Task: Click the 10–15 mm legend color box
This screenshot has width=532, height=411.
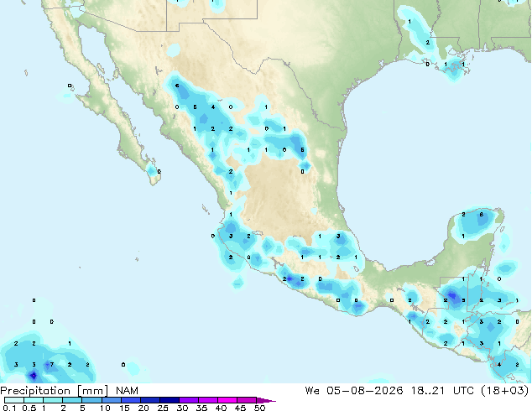Action: coord(111,400)
